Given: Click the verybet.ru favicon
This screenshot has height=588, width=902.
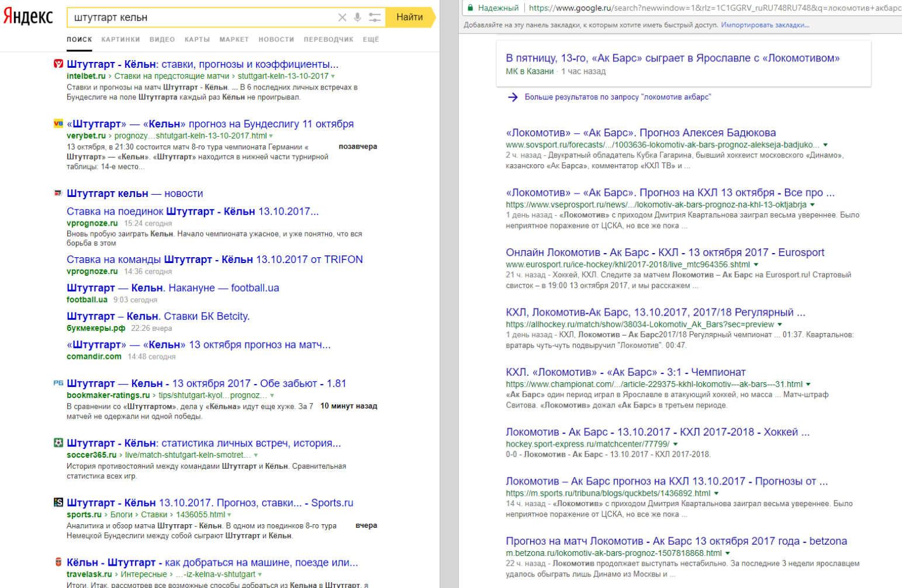Looking at the screenshot, I should pyautogui.click(x=58, y=124).
